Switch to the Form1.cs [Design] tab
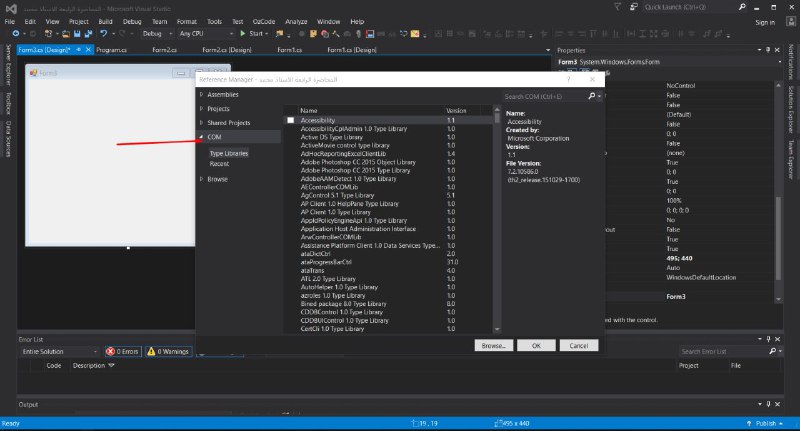 coord(352,50)
